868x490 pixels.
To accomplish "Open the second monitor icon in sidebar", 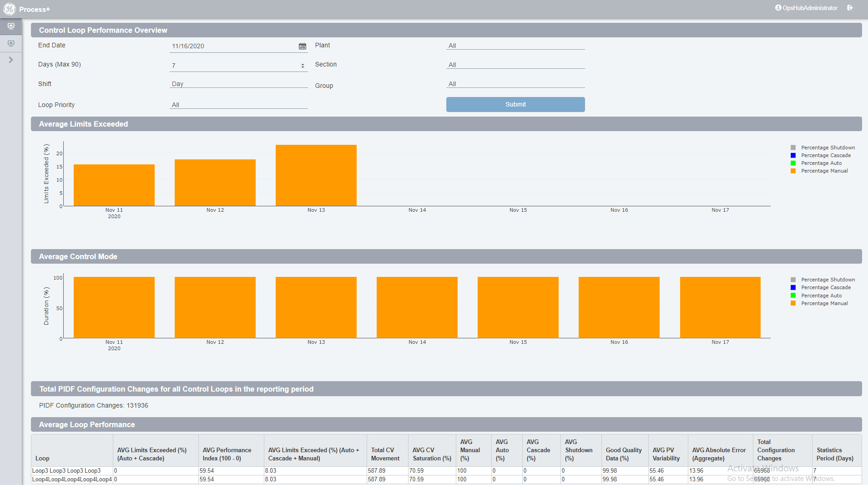I will pos(11,43).
